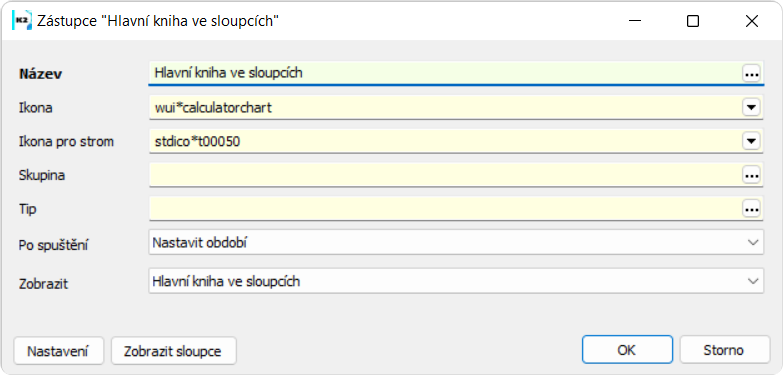Click the ellipsis button in Název field
The height and width of the screenshot is (375, 783).
point(751,74)
